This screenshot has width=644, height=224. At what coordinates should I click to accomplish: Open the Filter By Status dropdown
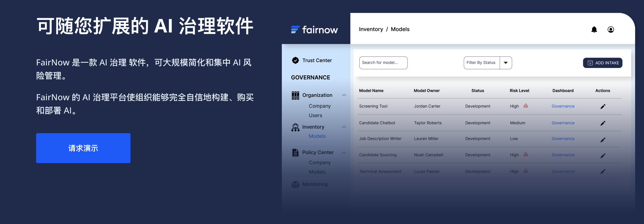click(x=506, y=63)
